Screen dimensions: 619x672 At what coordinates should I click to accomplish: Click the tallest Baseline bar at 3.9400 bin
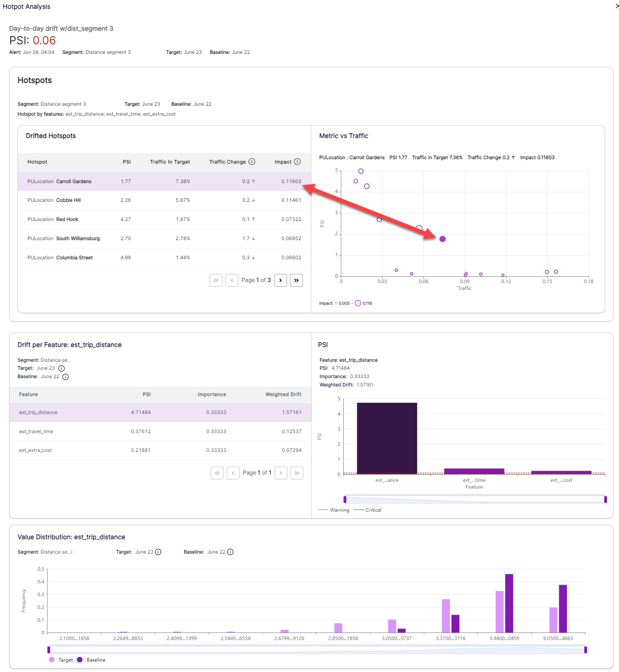click(509, 603)
